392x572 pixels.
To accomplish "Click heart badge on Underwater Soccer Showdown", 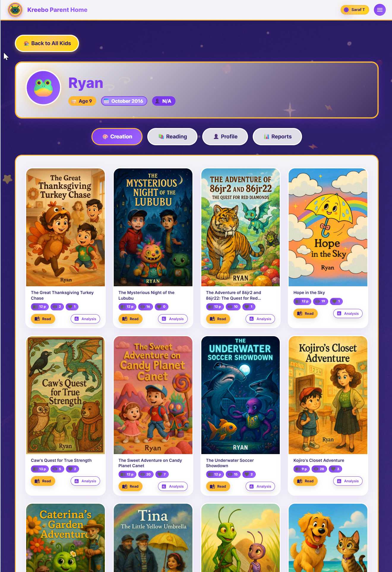I will click(249, 474).
